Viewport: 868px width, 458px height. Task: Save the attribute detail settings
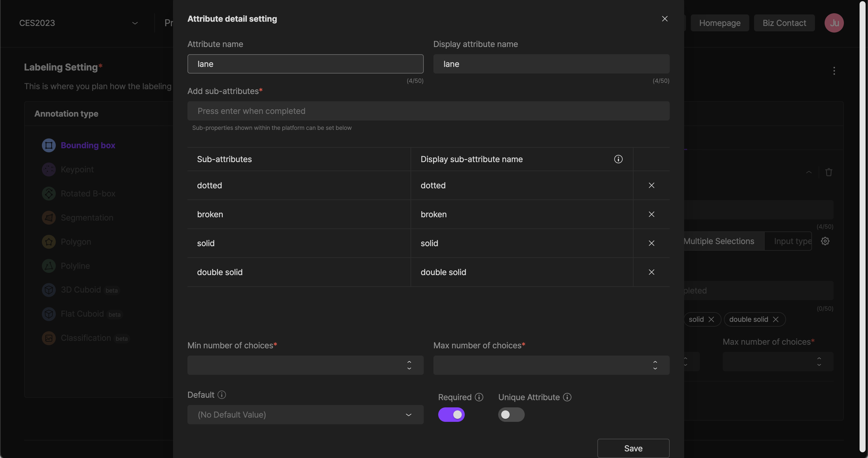pos(633,448)
